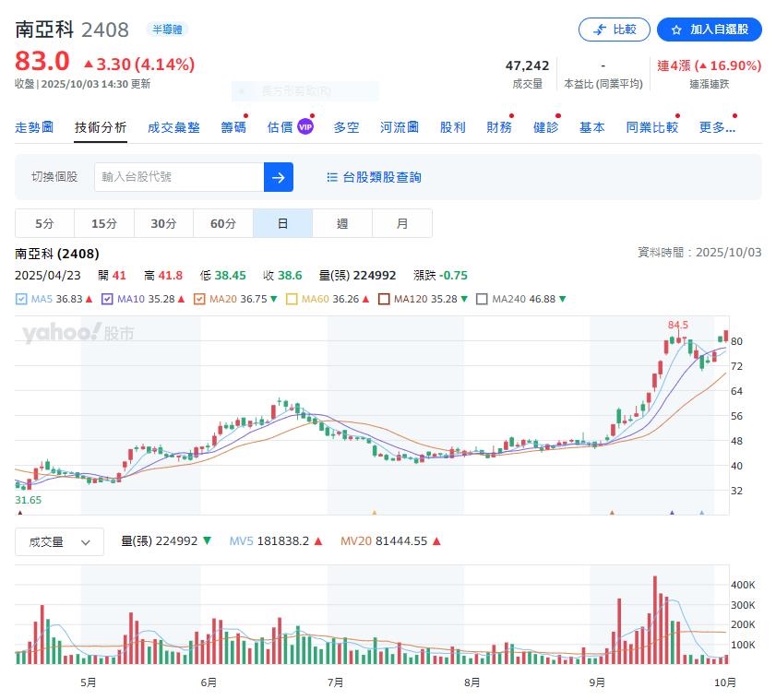776x700 pixels.
Task: Open the 河流圖 tab
Action: coord(399,127)
